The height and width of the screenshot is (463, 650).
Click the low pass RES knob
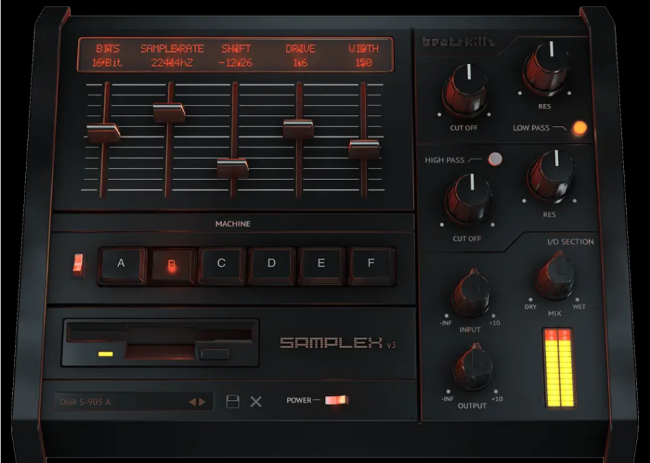click(x=546, y=70)
